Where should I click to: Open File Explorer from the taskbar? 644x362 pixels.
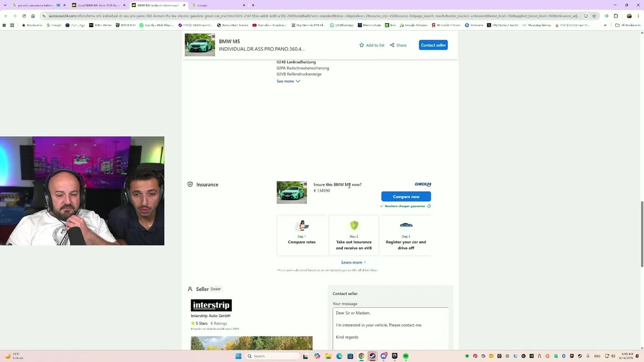pyautogui.click(x=328, y=356)
